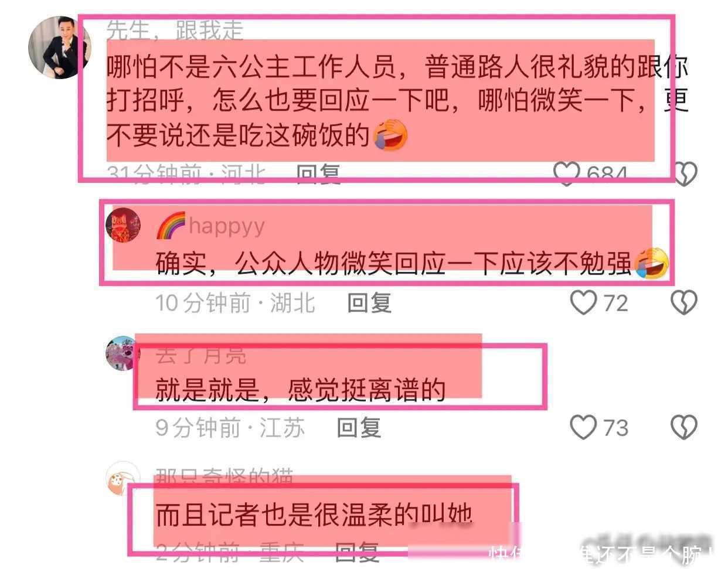Open the 那只奇怪的猫 username link
728x569 pixels.
tap(224, 478)
